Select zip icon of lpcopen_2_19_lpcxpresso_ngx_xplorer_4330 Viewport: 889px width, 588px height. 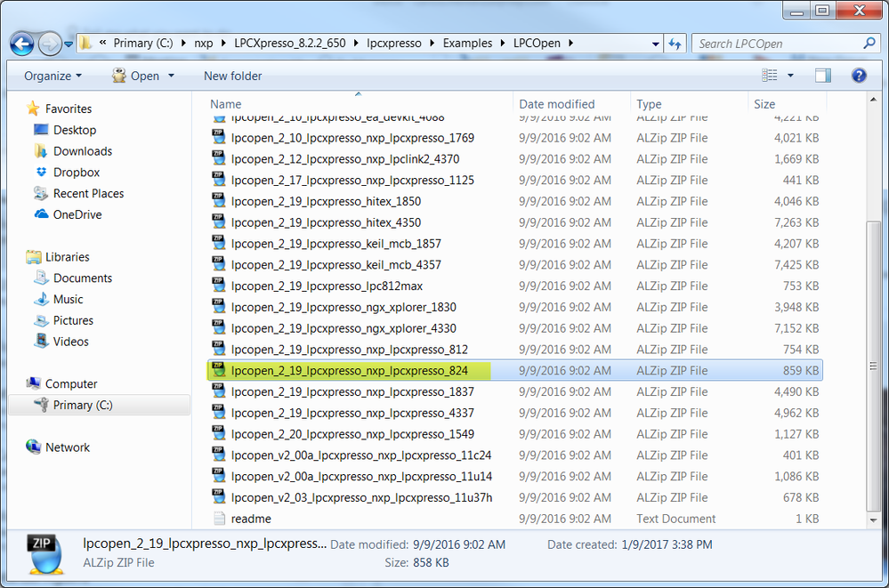pos(218,327)
